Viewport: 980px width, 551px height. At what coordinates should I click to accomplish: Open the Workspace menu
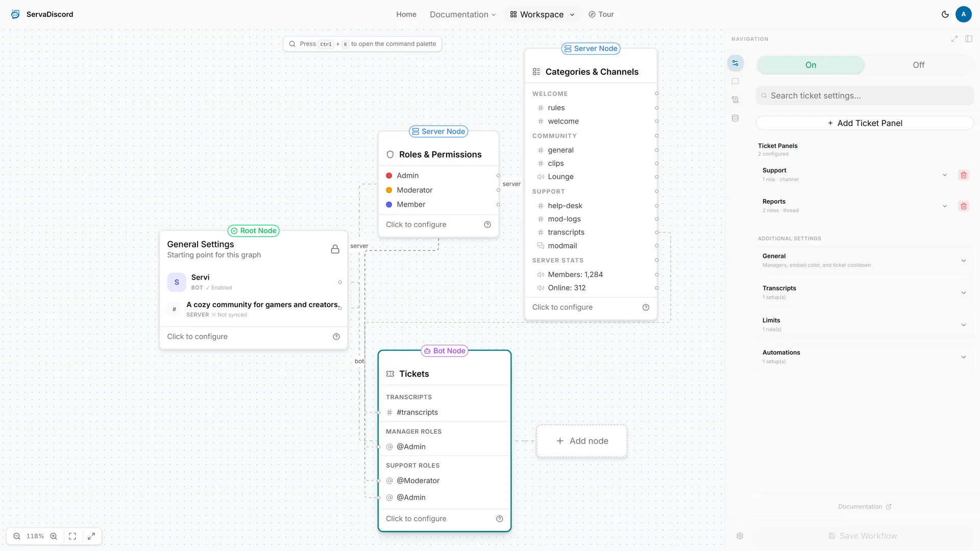pos(542,14)
